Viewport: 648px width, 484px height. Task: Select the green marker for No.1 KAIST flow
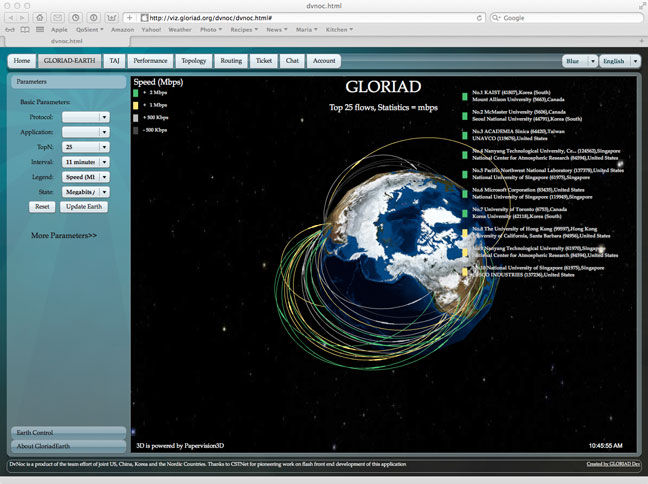point(465,96)
